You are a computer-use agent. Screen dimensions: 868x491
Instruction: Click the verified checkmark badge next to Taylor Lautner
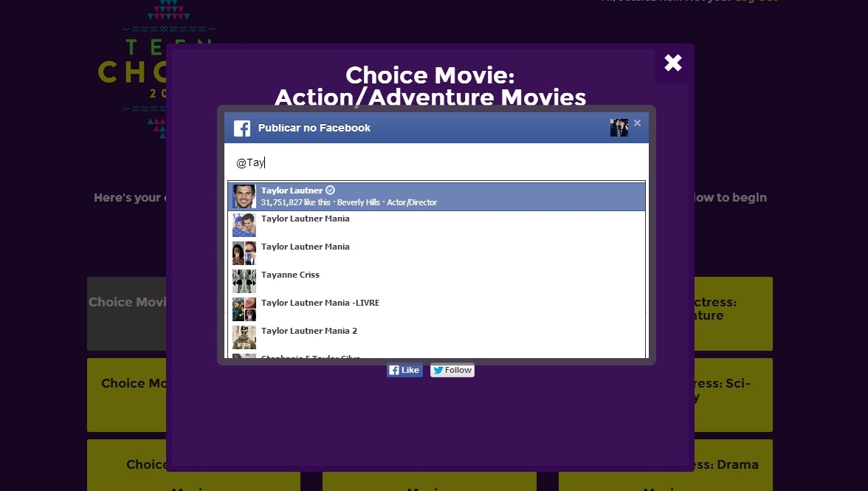point(330,190)
